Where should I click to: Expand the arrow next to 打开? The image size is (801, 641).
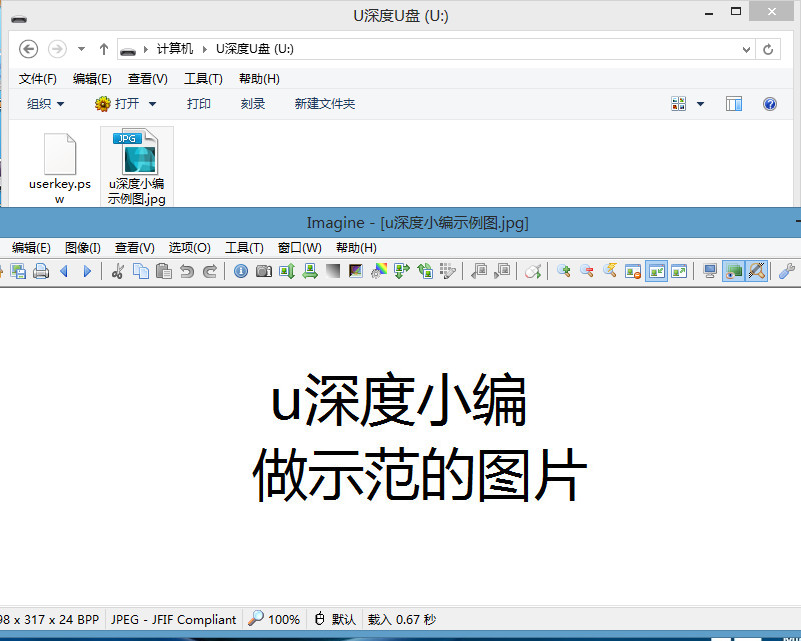point(152,104)
